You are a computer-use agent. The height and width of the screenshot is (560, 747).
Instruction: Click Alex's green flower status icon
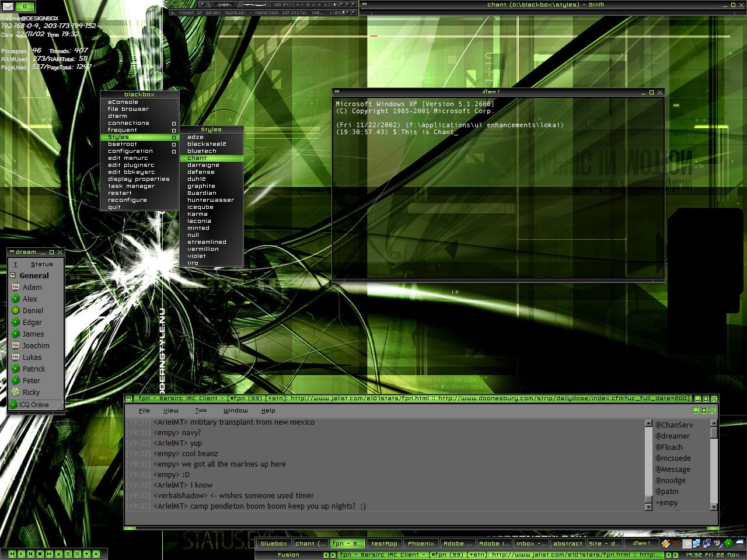point(16,299)
